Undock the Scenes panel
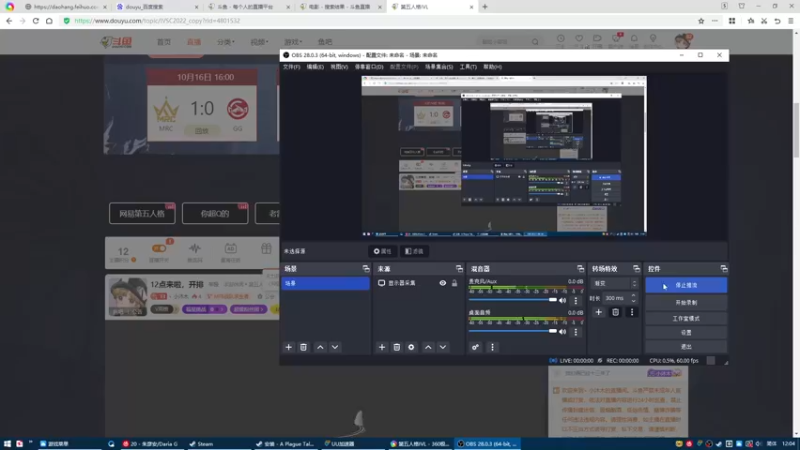 point(366,268)
